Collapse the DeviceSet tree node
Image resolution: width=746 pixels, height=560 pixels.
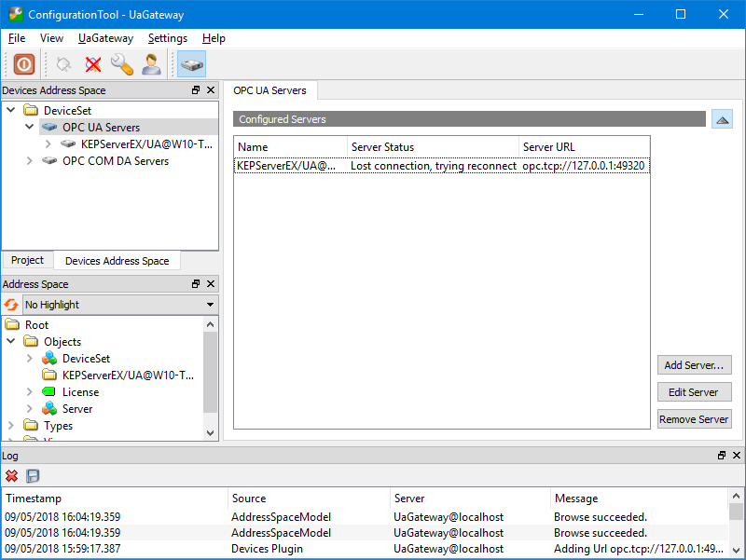[x=9, y=108]
